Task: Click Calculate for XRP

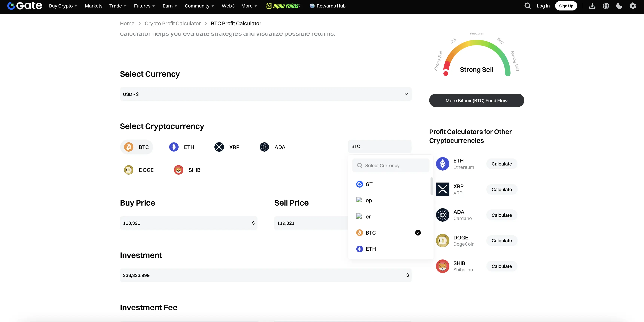Action: pos(501,189)
